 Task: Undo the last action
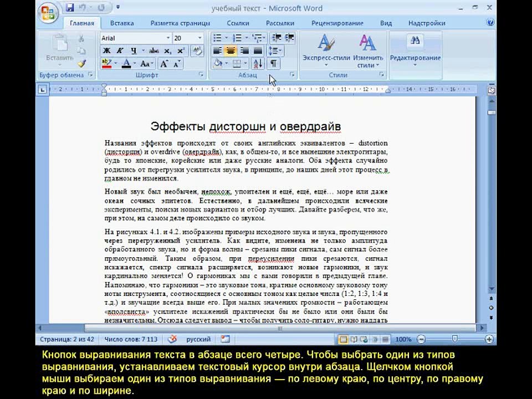(83, 7)
